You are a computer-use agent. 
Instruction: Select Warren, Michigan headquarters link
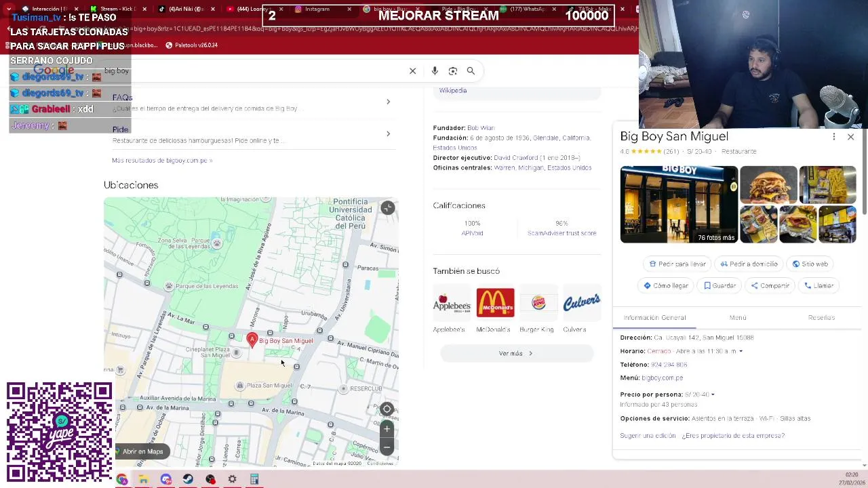[x=518, y=168]
